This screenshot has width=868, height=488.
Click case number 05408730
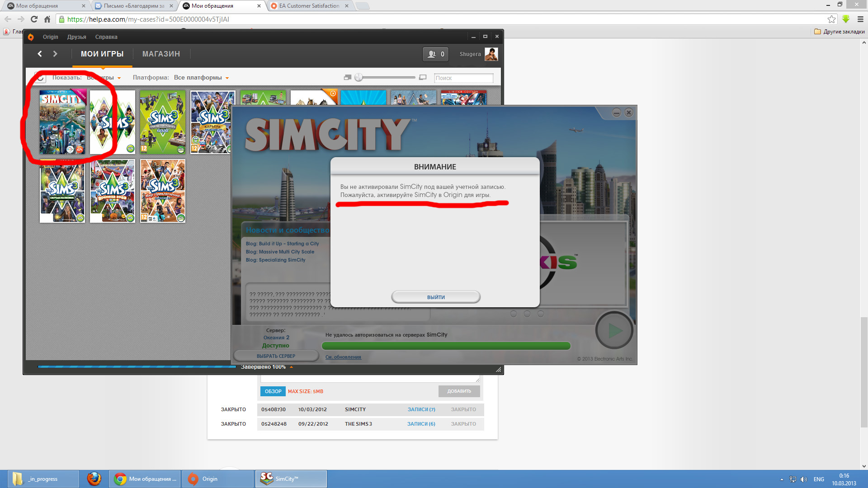274,409
